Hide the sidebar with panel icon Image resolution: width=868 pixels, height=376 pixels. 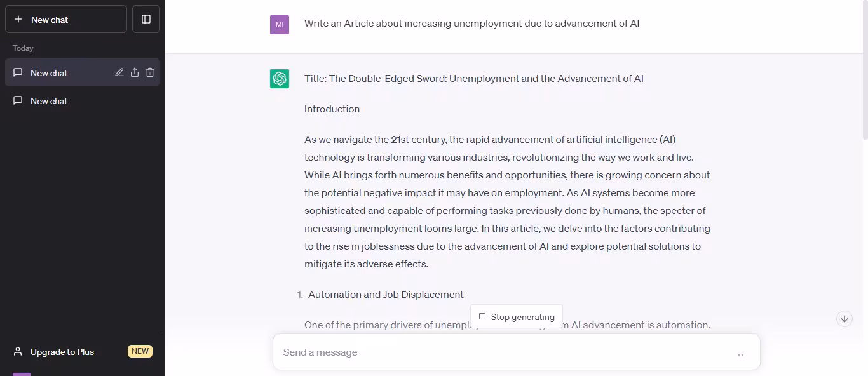coord(146,20)
